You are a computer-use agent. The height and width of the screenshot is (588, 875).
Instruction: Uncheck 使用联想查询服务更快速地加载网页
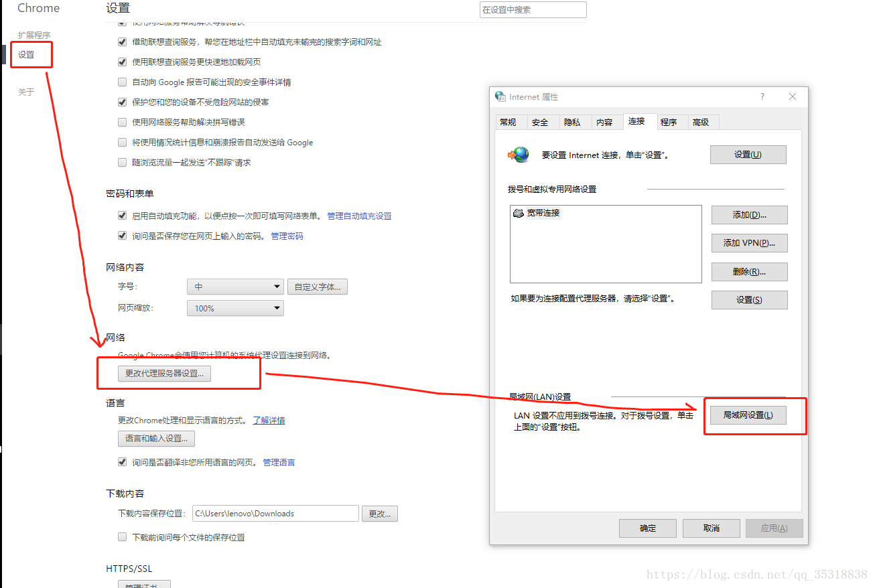pos(122,62)
